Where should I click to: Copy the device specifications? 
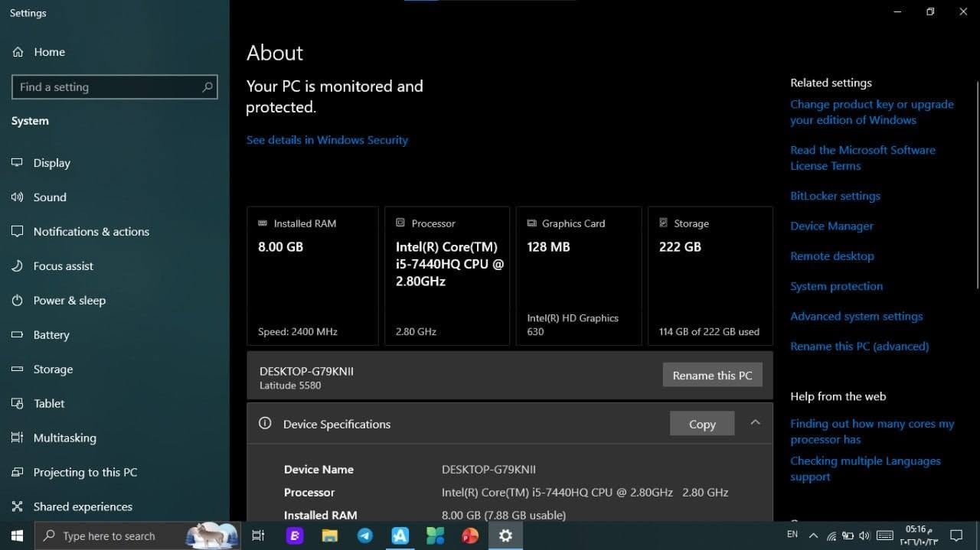pos(701,424)
